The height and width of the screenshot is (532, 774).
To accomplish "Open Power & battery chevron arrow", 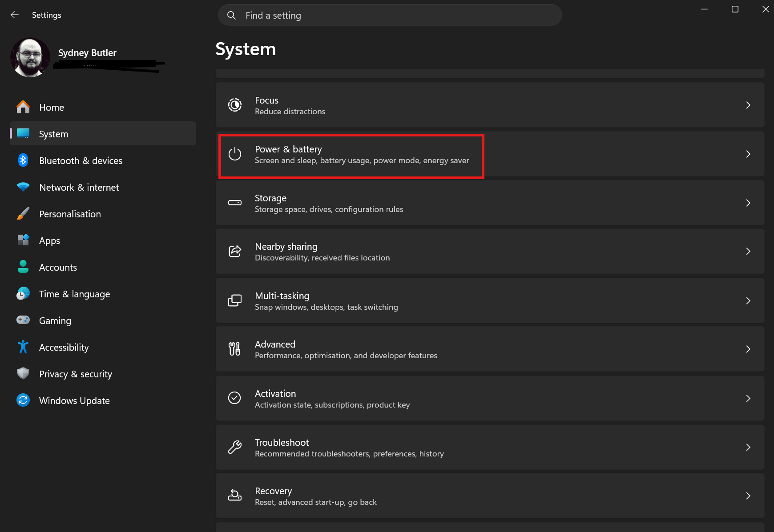I will [748, 154].
